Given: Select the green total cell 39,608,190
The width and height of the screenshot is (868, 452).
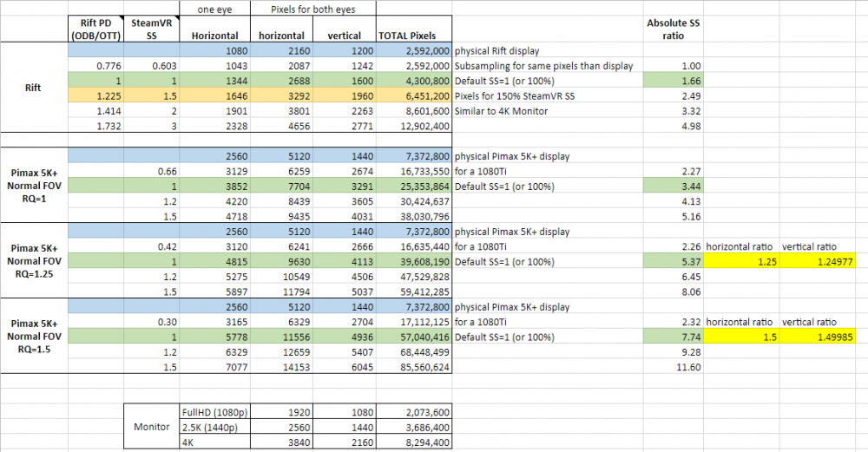Looking at the screenshot, I should [x=414, y=262].
